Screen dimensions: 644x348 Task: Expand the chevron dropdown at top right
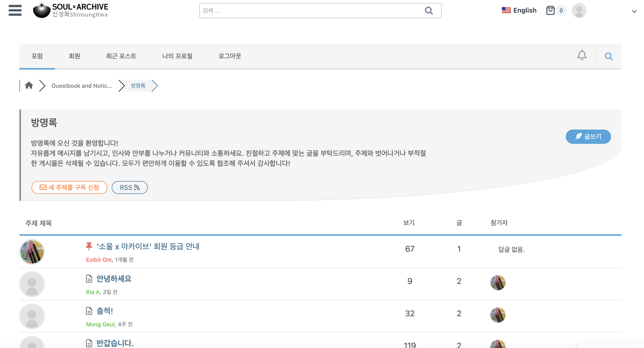coord(634,11)
